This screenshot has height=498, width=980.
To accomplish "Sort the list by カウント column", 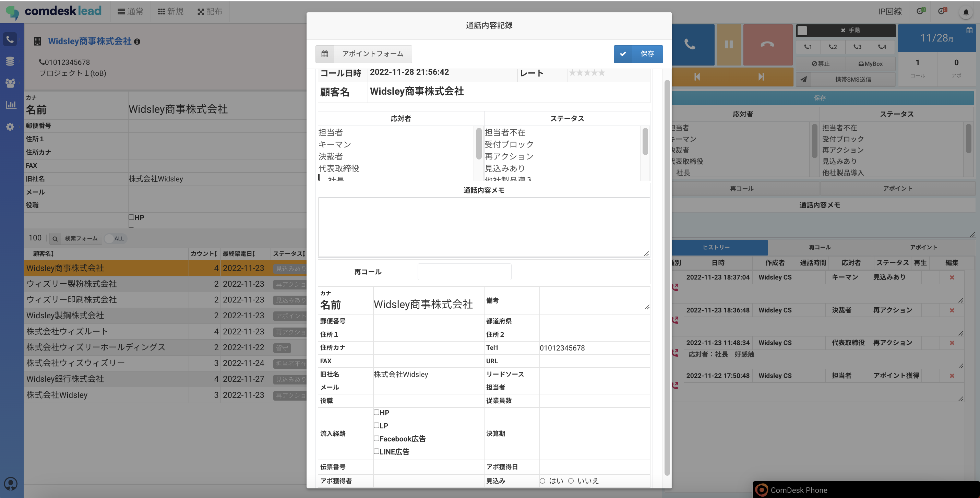I will click(x=204, y=253).
